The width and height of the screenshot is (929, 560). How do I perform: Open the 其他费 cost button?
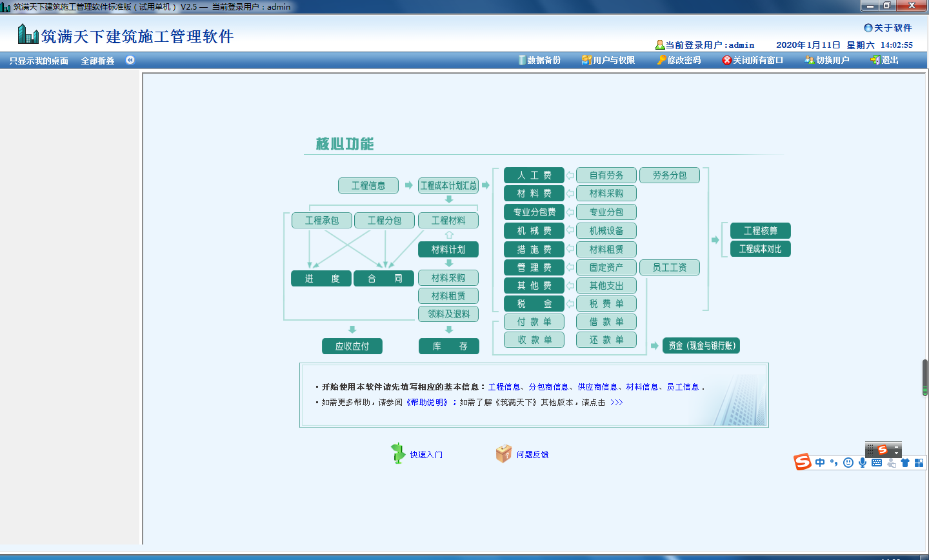(x=534, y=286)
